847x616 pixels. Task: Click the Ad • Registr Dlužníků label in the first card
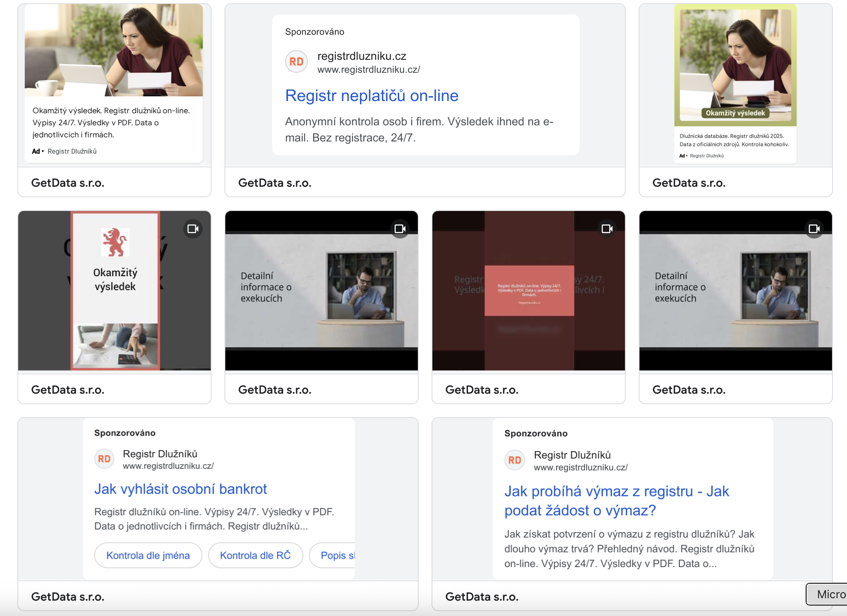(64, 151)
